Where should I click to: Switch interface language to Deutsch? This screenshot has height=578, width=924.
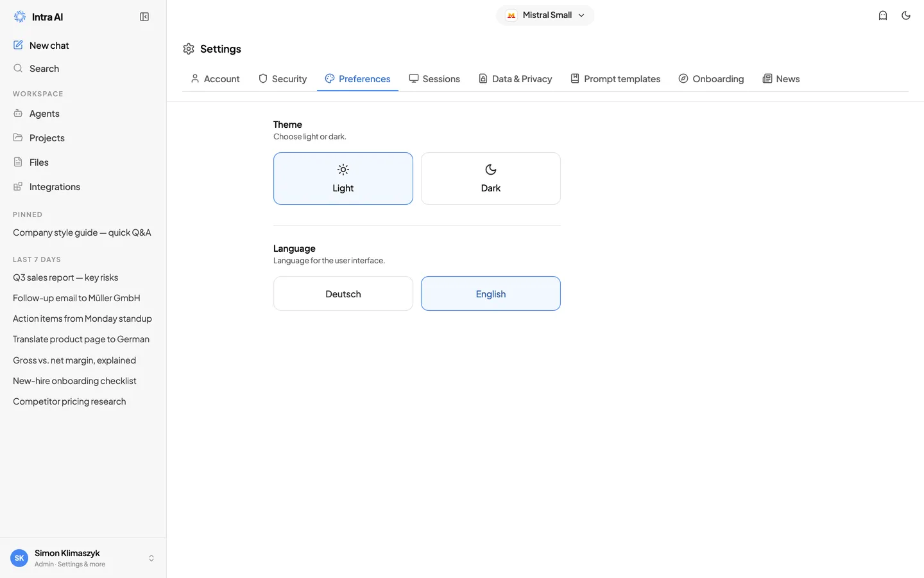[x=343, y=293]
